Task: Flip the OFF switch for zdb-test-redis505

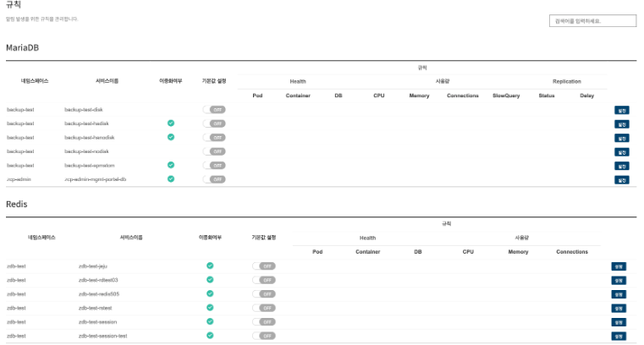Action: tap(264, 294)
